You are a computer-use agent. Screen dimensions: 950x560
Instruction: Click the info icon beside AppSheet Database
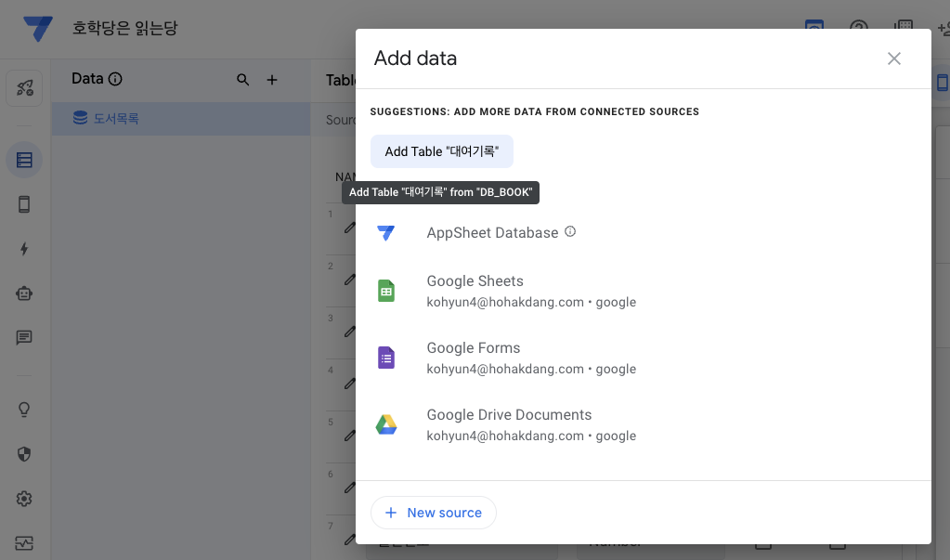570,231
